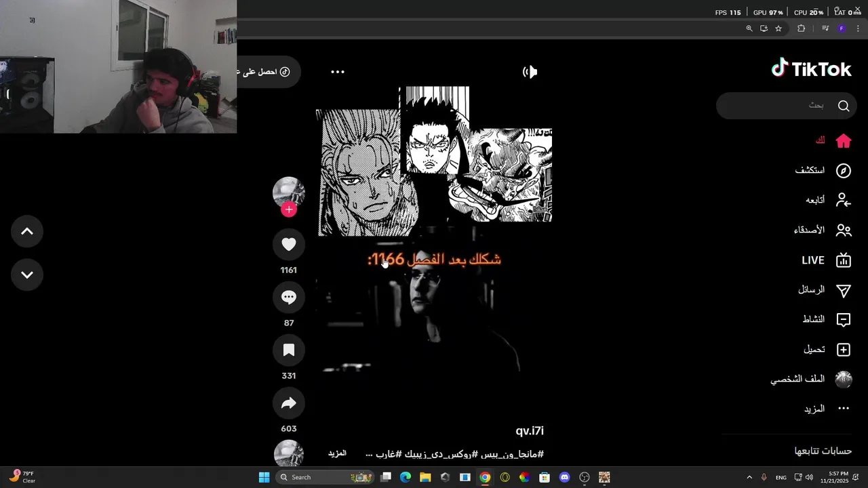Screen dimensions: 868x488
Task: Follow the creator with the red plus badge
Action: pyautogui.click(x=289, y=209)
